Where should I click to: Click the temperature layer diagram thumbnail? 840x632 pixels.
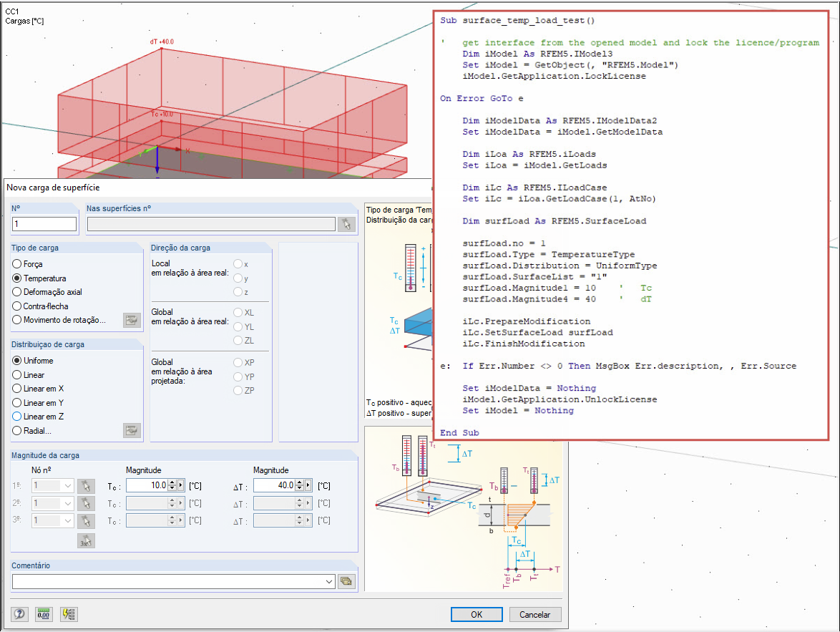464,510
